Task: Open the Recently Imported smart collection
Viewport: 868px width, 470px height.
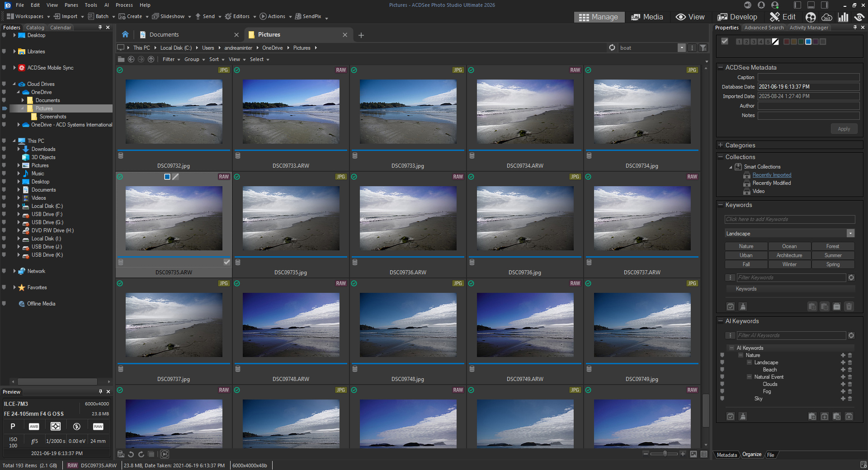Action: pos(772,175)
